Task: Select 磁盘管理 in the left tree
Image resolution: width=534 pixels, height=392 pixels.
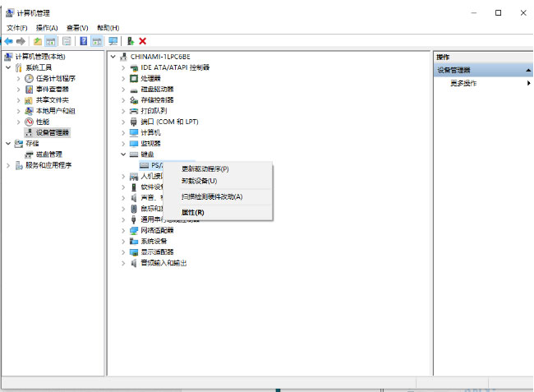Action: [x=48, y=154]
